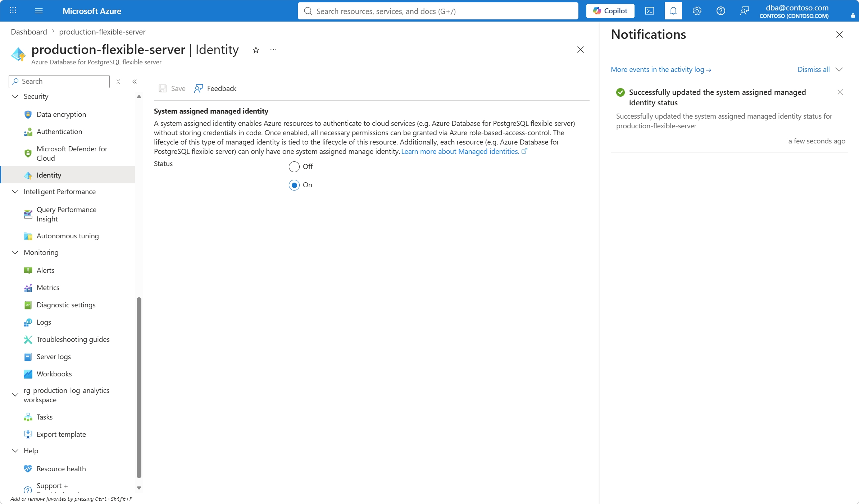Click the Export template icon
The height and width of the screenshot is (504, 859).
(x=28, y=435)
